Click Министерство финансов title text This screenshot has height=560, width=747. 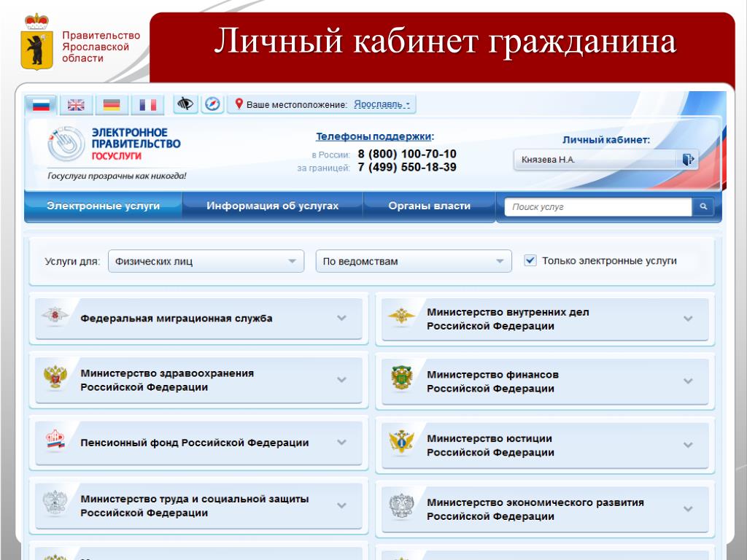tap(492, 381)
